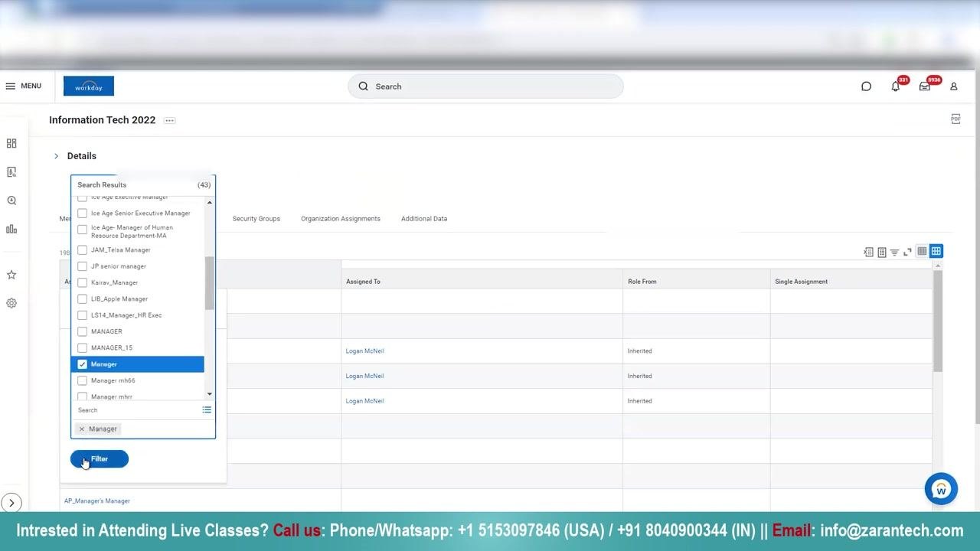Expand the collapsed left sidebar arrow

[11, 503]
